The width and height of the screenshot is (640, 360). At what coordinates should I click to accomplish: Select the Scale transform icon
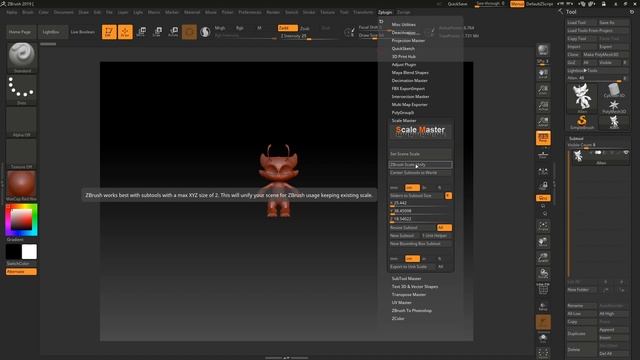(x=157, y=32)
